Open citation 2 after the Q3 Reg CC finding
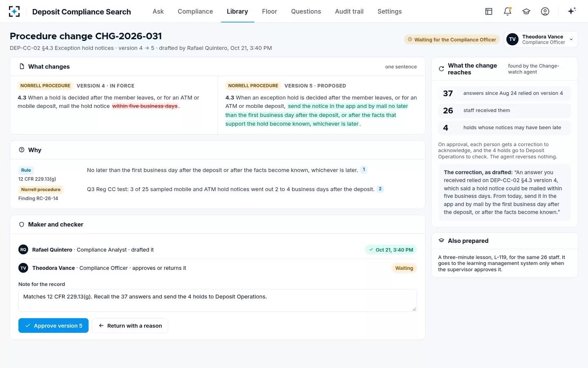Screen dimensions: 588x368 (380, 189)
